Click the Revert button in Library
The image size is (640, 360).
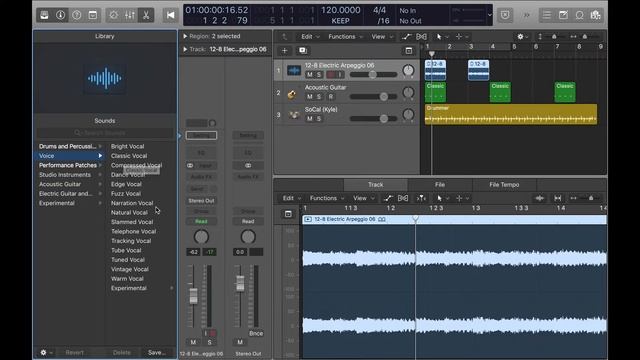[x=74, y=353]
